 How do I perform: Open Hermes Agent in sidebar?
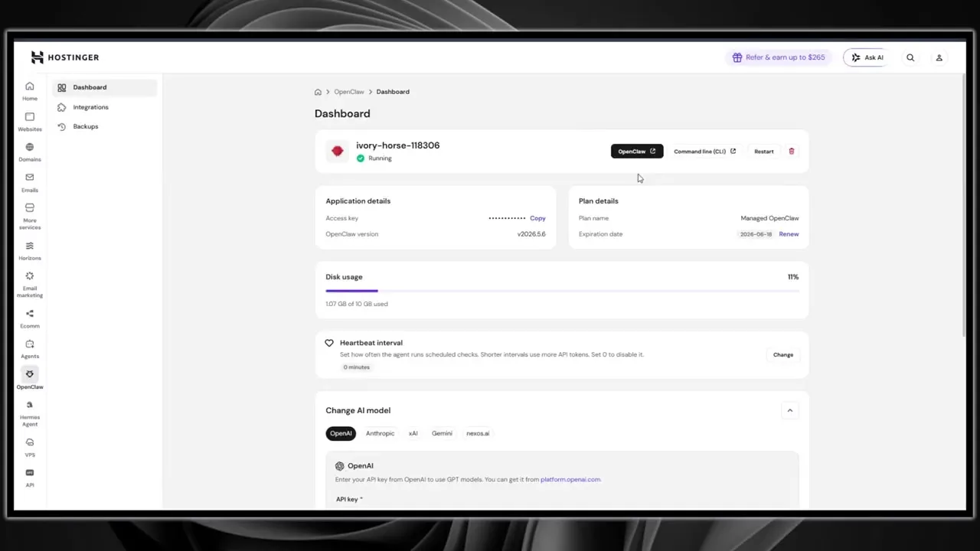pyautogui.click(x=30, y=413)
